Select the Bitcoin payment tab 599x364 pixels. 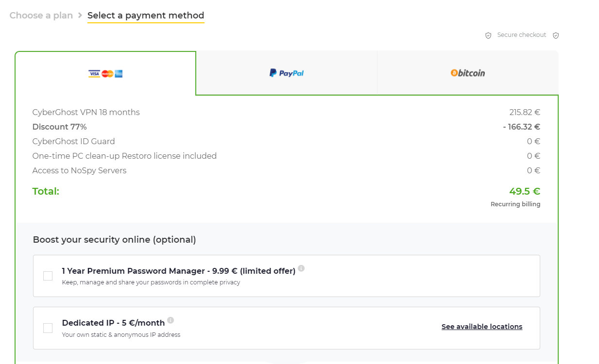[x=468, y=73]
